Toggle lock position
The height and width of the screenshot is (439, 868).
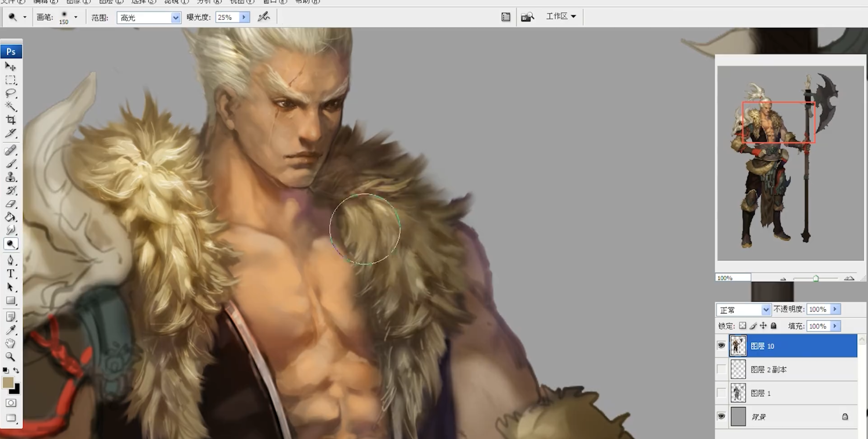click(764, 326)
